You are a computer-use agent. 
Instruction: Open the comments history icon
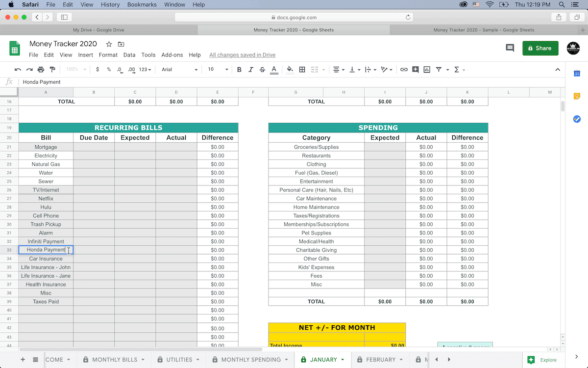(510, 48)
